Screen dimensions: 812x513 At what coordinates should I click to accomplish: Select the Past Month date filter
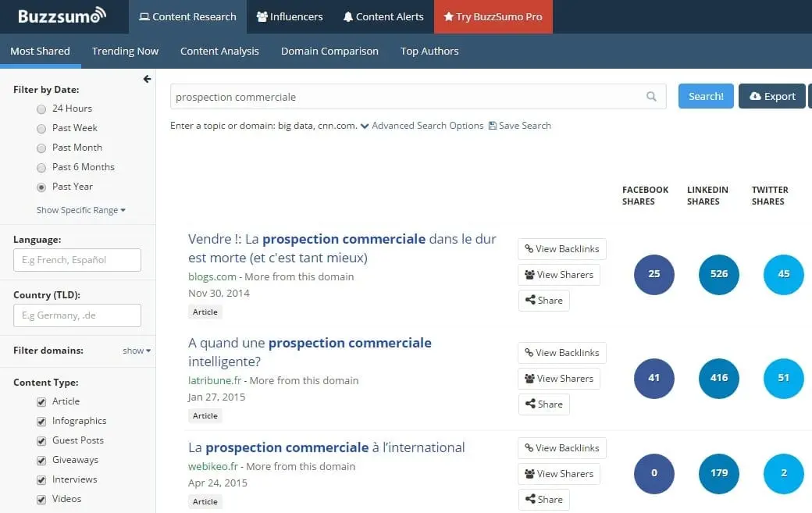pyautogui.click(x=41, y=148)
